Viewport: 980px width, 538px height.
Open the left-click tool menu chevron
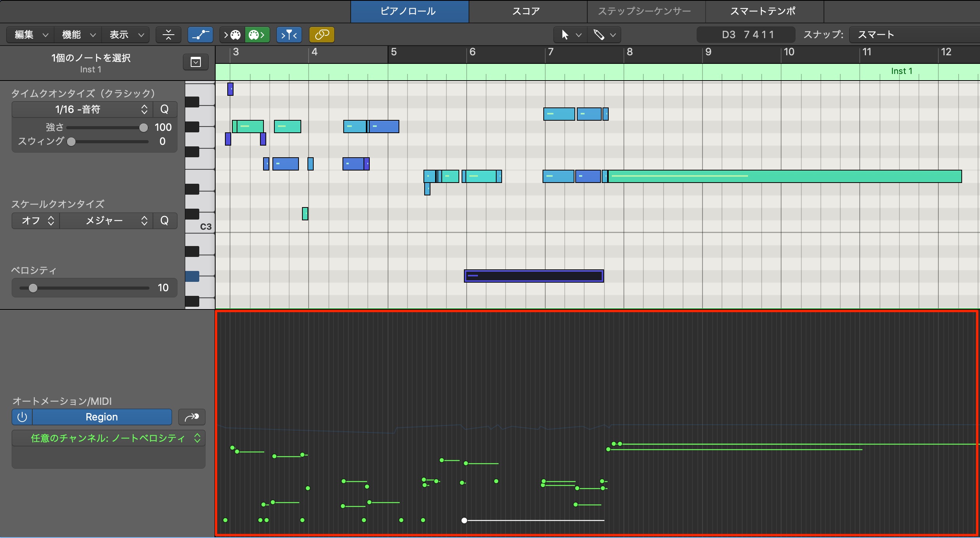(579, 35)
